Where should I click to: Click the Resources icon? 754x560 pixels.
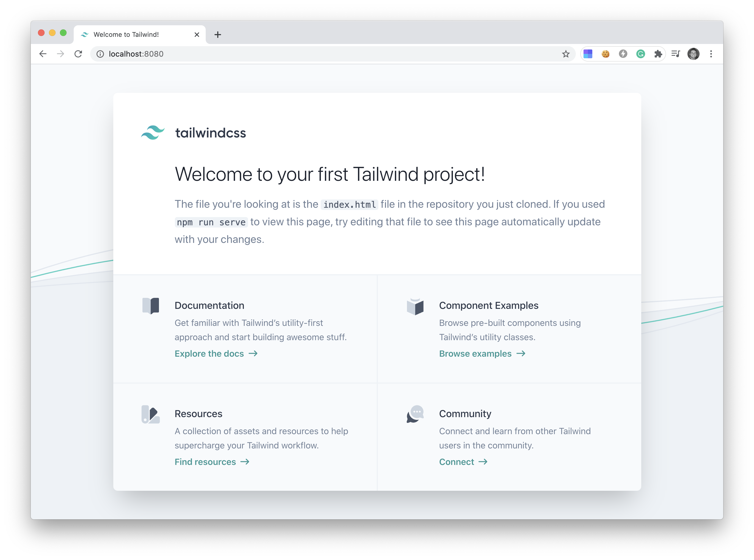pos(151,413)
